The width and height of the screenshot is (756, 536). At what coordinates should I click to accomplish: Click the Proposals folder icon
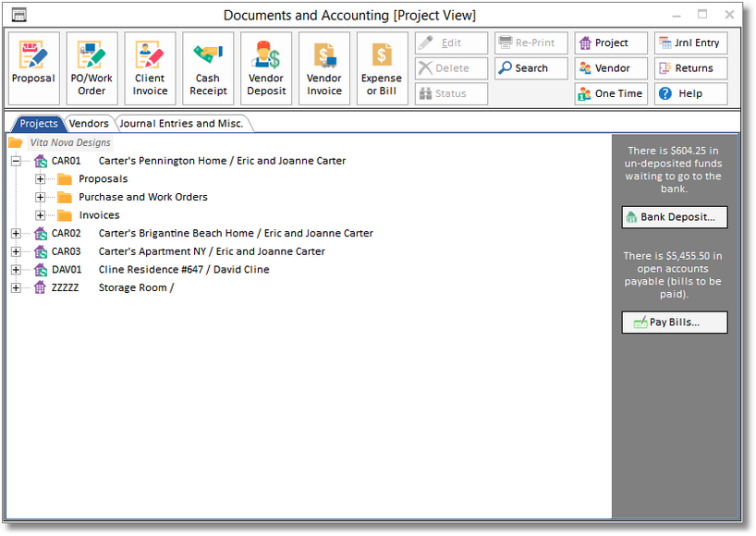pyautogui.click(x=65, y=179)
